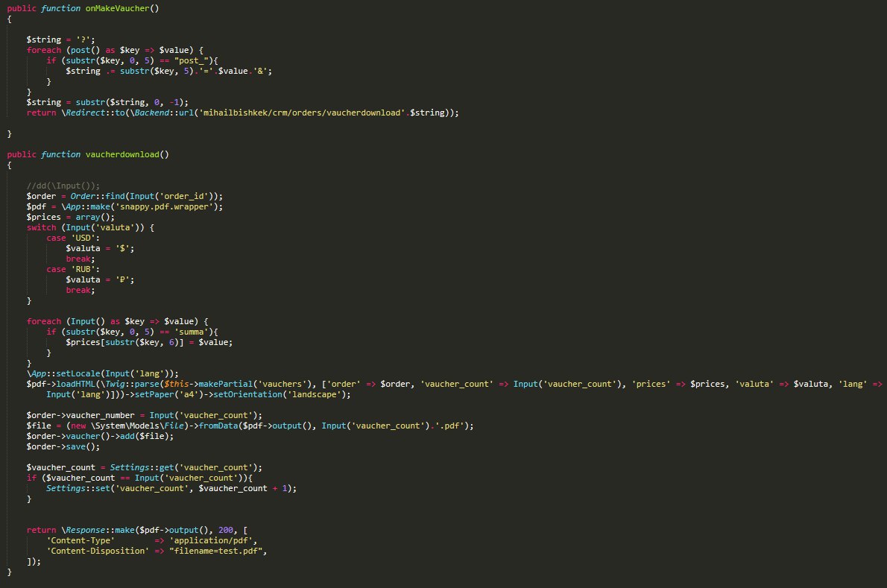Click the commented line //dd(\Input());
This screenshot has width=887, height=588.
point(63,186)
